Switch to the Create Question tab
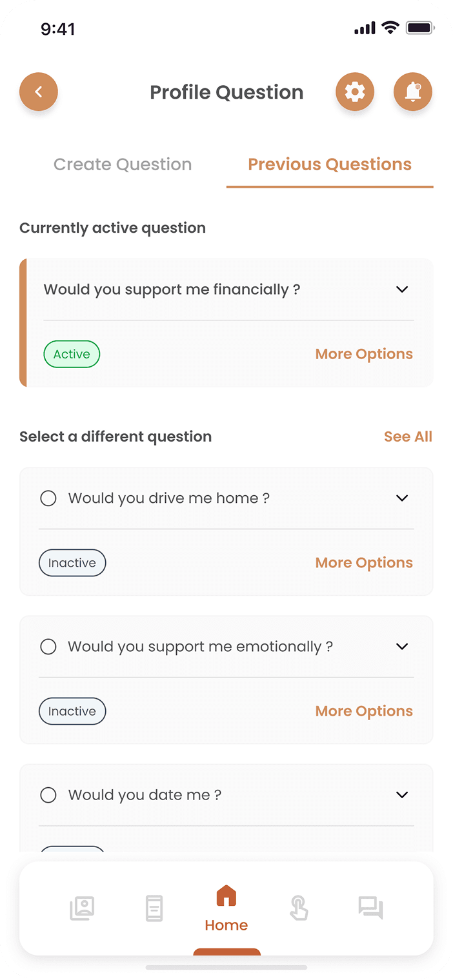 123,164
